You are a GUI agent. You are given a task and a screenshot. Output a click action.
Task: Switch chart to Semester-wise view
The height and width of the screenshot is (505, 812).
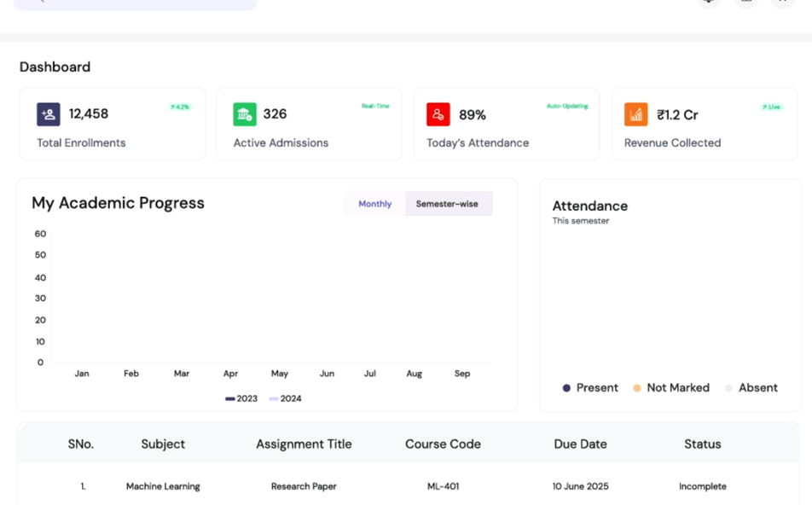click(x=447, y=204)
